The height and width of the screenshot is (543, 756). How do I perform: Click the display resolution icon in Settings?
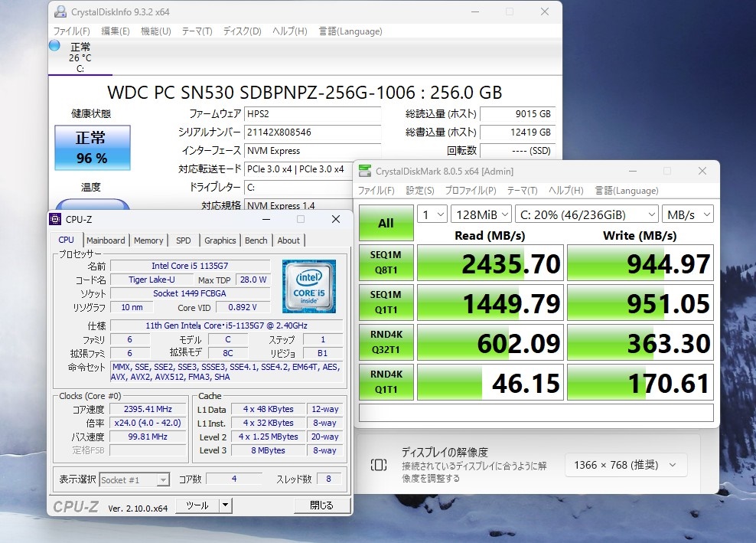[379, 465]
